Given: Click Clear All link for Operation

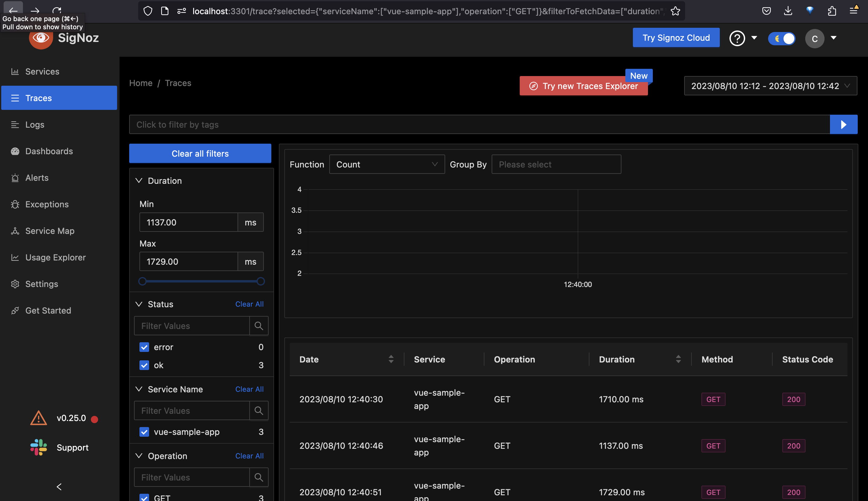Looking at the screenshot, I should [249, 456].
